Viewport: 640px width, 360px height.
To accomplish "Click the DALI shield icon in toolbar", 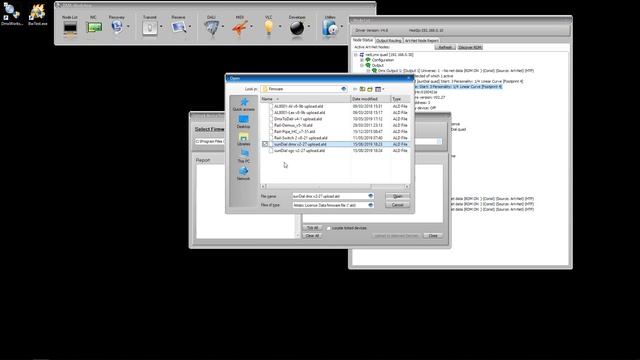I will click(x=211, y=29).
